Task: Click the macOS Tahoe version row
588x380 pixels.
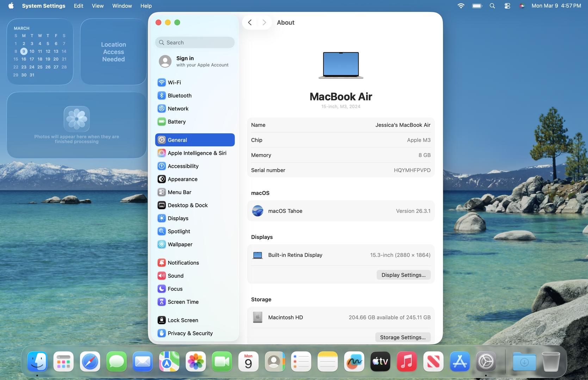Action: click(341, 211)
